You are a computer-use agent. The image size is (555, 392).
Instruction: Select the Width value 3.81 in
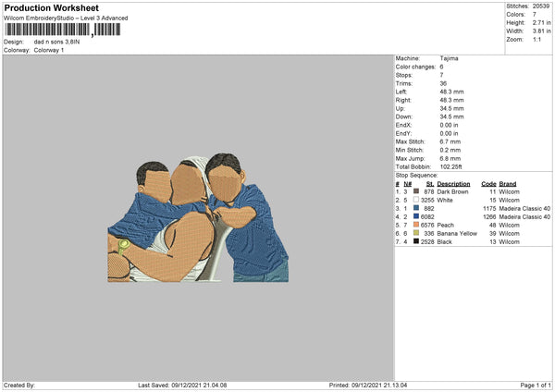click(x=541, y=31)
